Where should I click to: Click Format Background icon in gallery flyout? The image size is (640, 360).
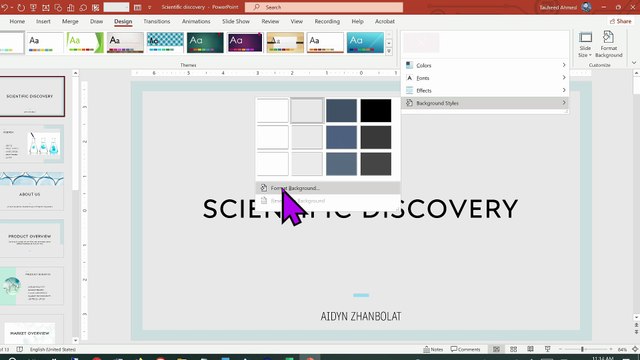point(264,188)
